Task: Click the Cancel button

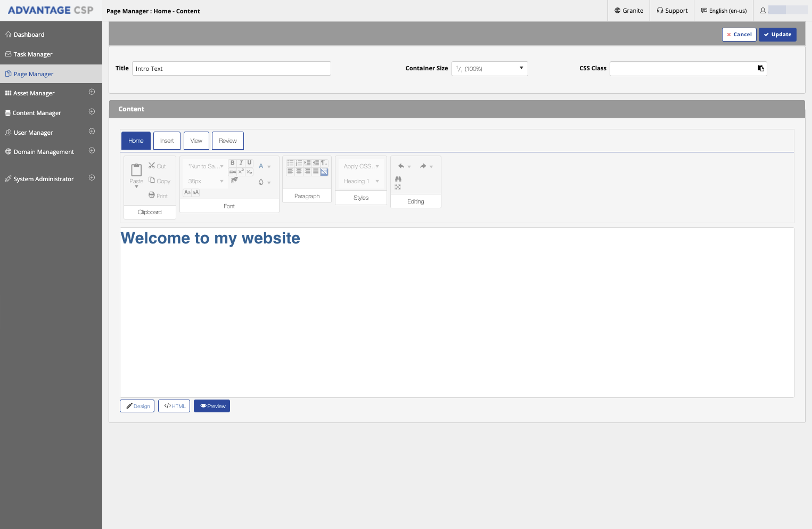Action: click(x=739, y=35)
